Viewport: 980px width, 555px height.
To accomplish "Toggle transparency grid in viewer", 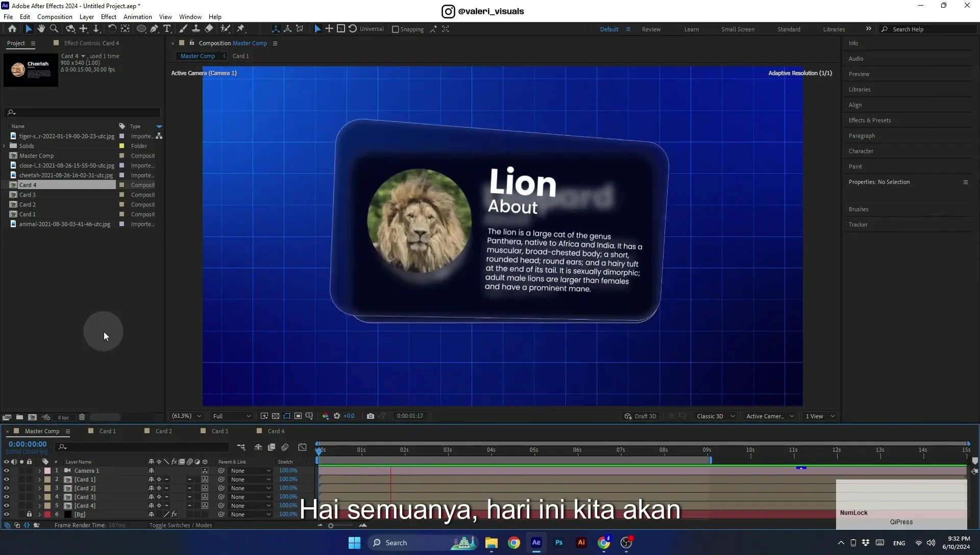I will click(276, 416).
